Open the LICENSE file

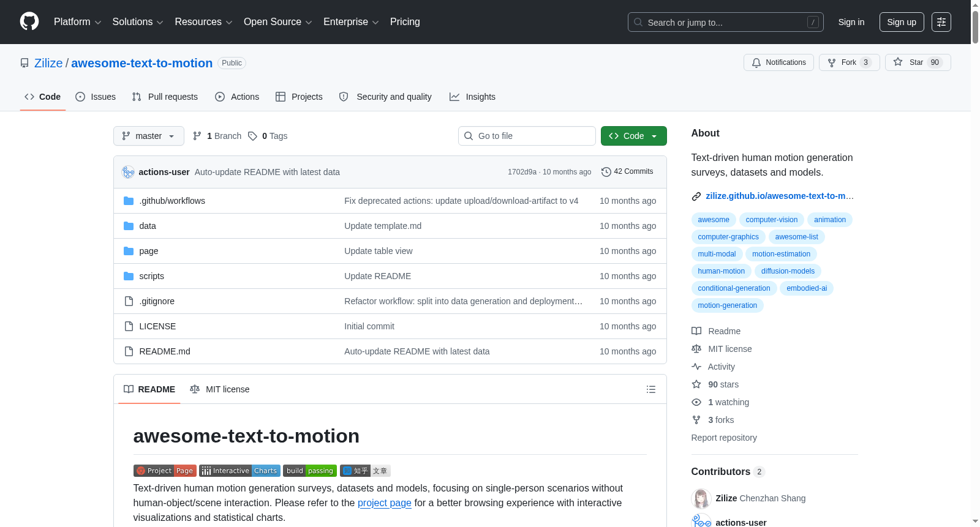[157, 326]
